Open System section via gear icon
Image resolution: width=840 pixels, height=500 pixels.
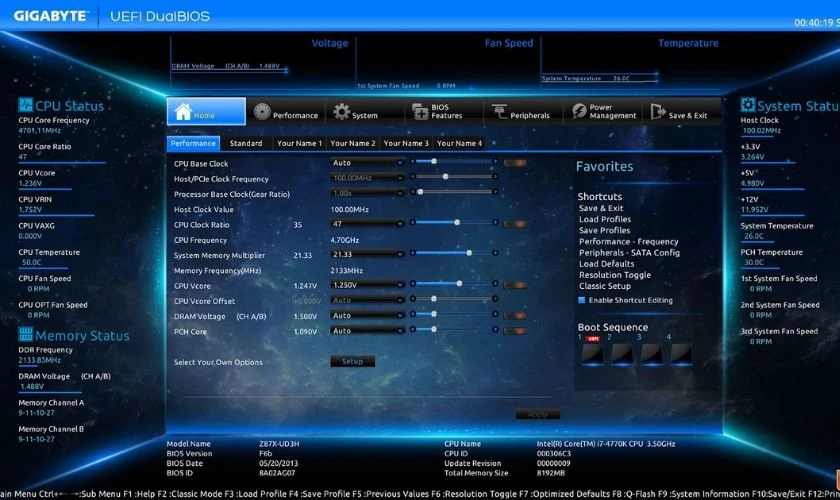click(x=341, y=111)
